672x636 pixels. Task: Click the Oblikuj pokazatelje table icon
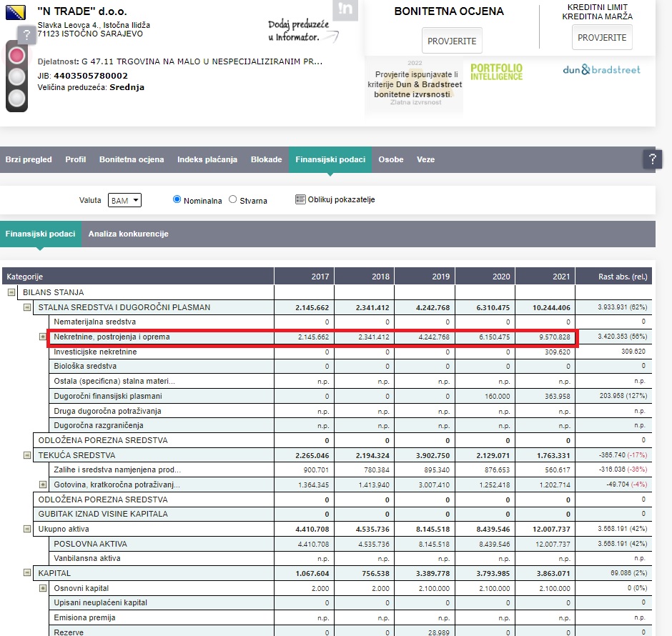(300, 199)
